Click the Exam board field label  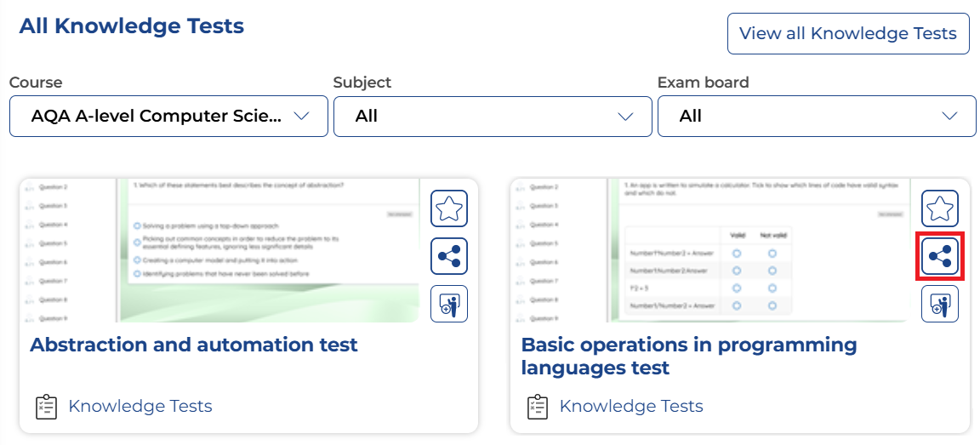click(703, 83)
